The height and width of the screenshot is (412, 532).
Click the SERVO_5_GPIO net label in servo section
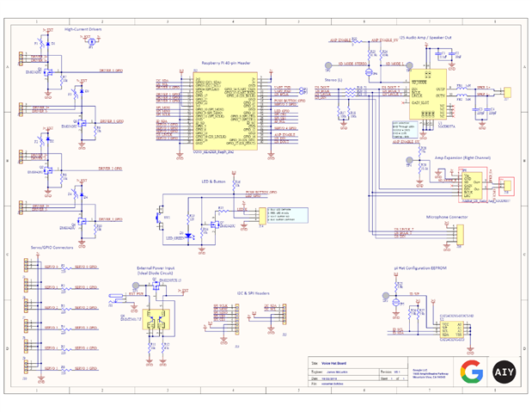(86, 368)
